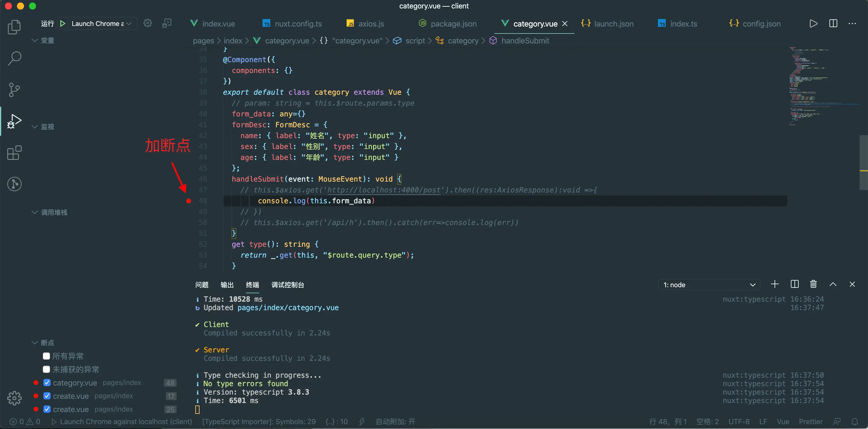Image resolution: width=868 pixels, height=429 pixels.
Task: Open pages/index/category.vue link in terminal
Action: (x=288, y=308)
